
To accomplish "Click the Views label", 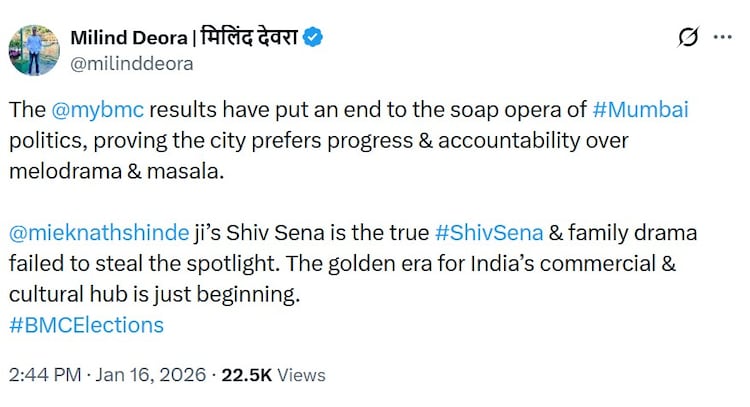I will pyautogui.click(x=302, y=375).
